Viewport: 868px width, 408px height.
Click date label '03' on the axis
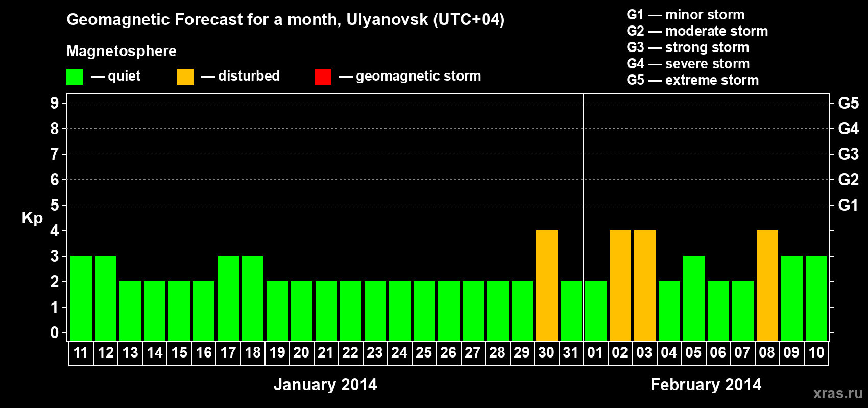click(x=644, y=352)
